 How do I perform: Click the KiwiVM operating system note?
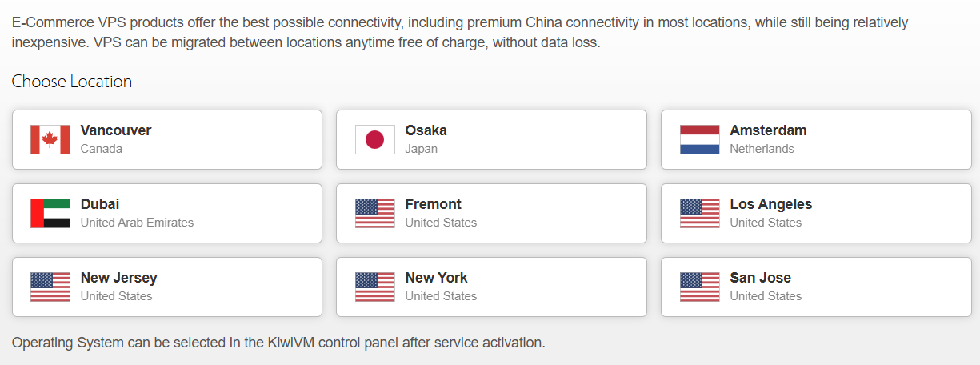[x=278, y=343]
